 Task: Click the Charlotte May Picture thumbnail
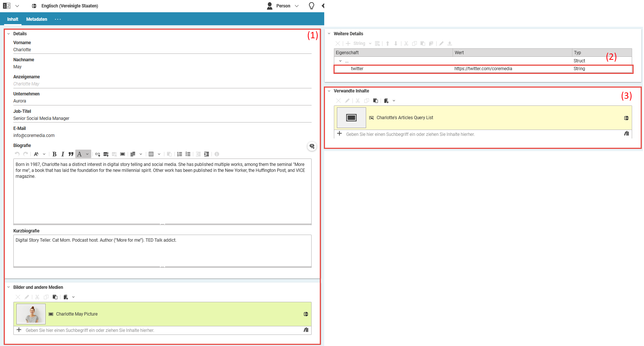click(31, 314)
